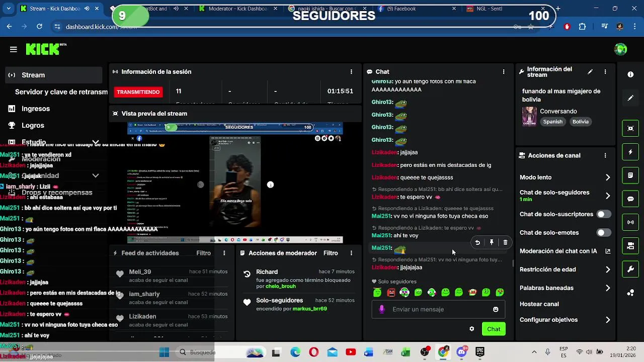Image resolution: width=644 pixels, height=362 pixels.
Task: Open the Chat panel three-dot menu
Action: (504, 72)
